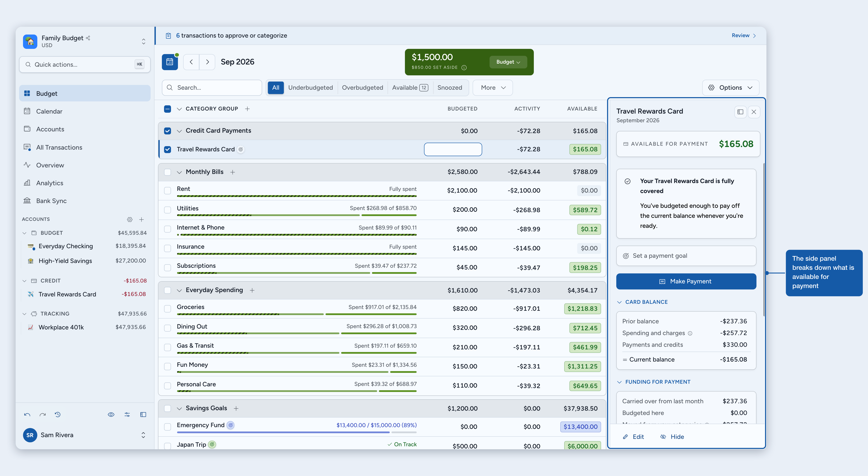This screenshot has height=476, width=868.
Task: Open the calendar month picker icon
Action: click(169, 62)
